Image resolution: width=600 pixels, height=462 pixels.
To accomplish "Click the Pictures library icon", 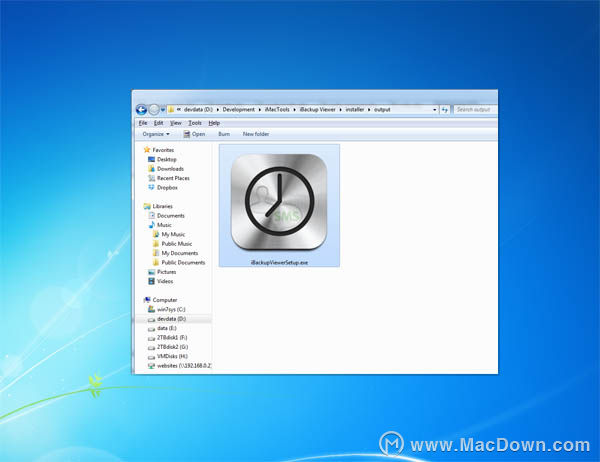I will pos(152,272).
